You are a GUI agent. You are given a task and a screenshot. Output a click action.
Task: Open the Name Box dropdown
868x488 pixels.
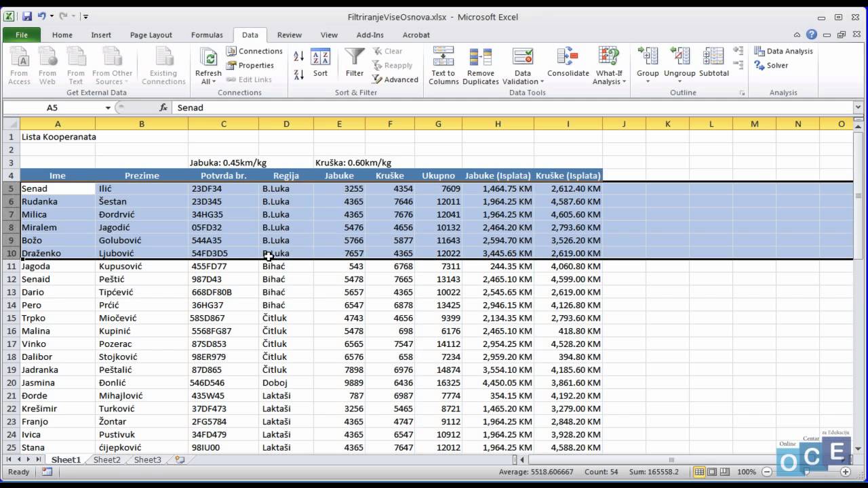[x=108, y=107]
